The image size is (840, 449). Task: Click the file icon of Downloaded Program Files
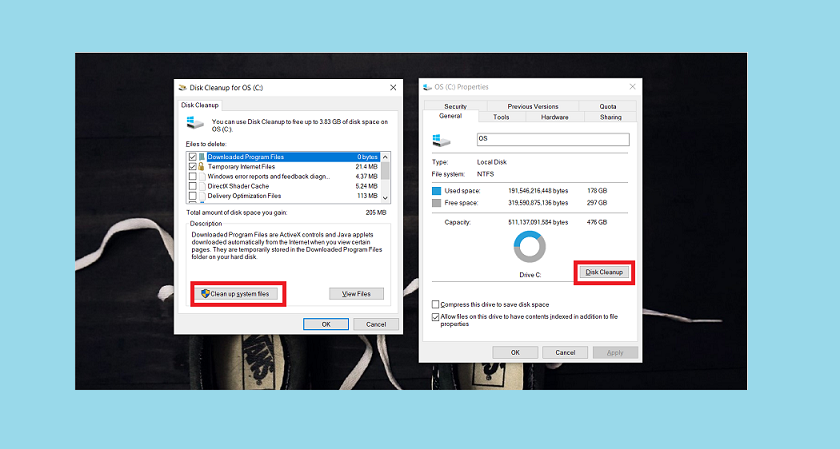click(201, 157)
